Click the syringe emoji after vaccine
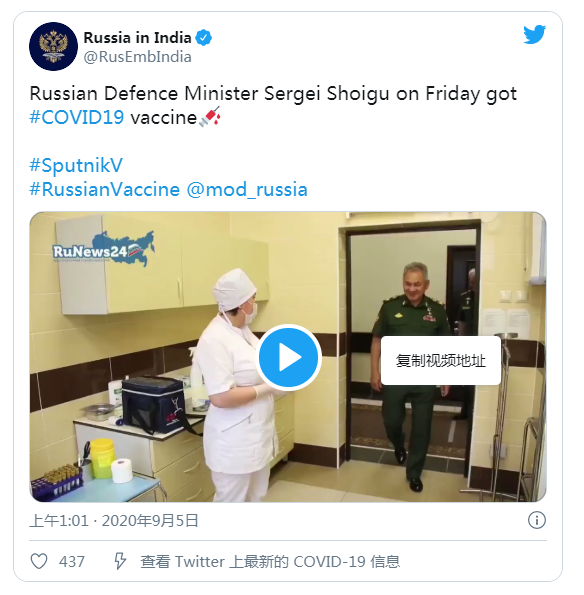This screenshot has width=584, height=595. click(209, 116)
